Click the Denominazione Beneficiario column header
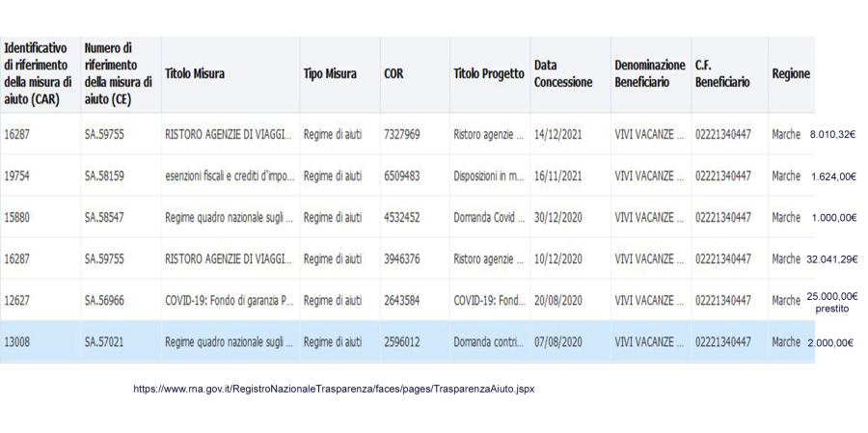Viewport: 868px width, 433px height. [649, 73]
